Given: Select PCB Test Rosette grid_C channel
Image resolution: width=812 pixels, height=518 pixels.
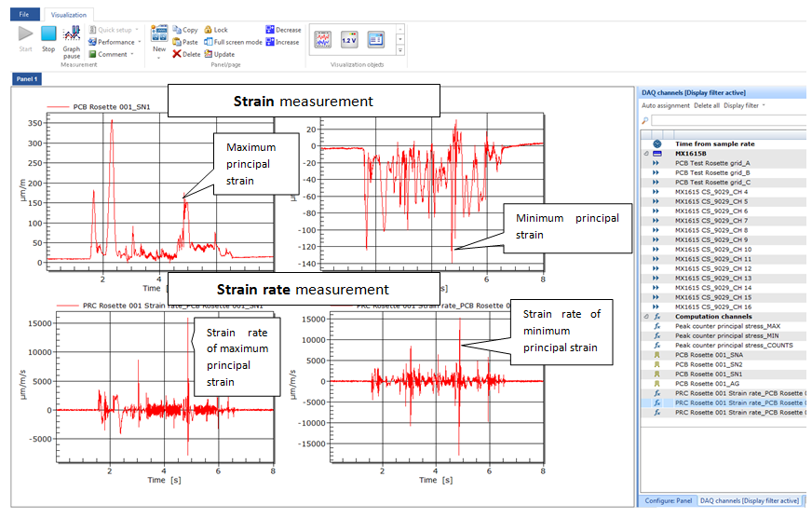Looking at the screenshot, I should tap(723, 182).
